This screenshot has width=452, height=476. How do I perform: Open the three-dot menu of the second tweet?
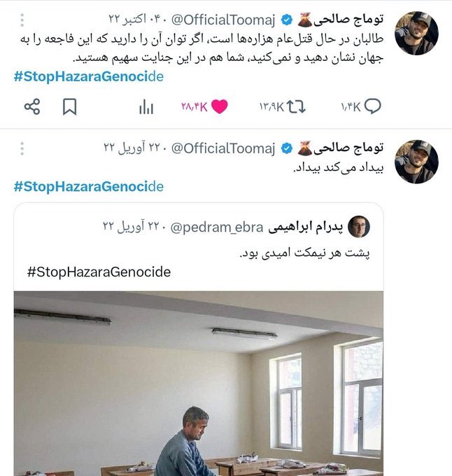click(x=22, y=148)
